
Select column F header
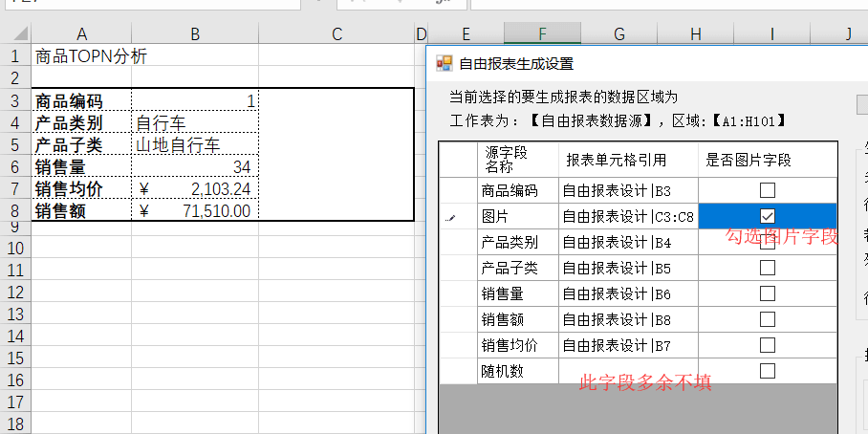click(543, 33)
